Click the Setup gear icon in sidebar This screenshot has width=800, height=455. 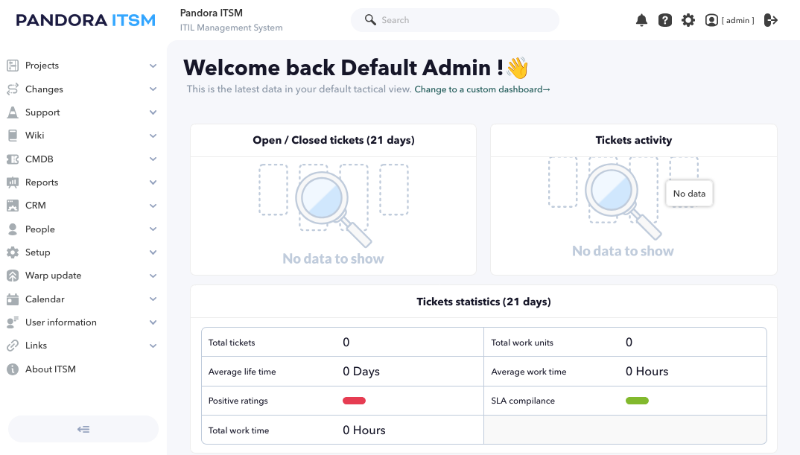pyautogui.click(x=13, y=252)
